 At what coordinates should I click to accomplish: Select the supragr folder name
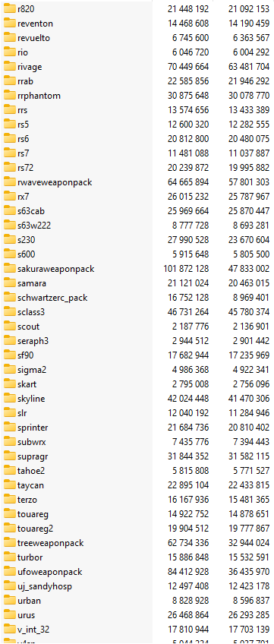point(33,456)
